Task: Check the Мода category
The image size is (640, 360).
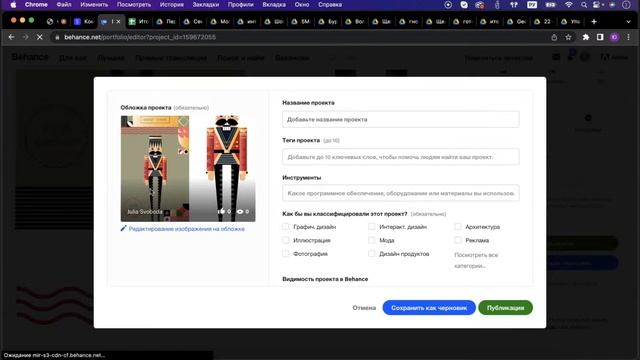Action: click(371, 240)
